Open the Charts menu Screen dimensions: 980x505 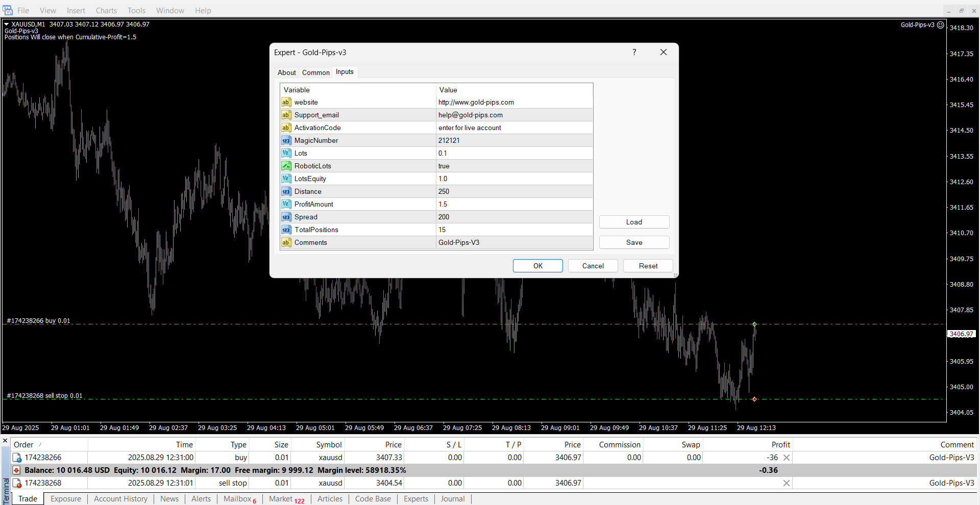pos(106,10)
